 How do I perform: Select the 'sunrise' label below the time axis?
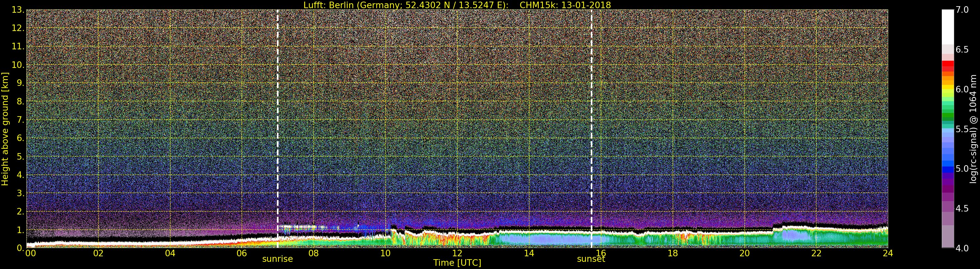(x=277, y=259)
